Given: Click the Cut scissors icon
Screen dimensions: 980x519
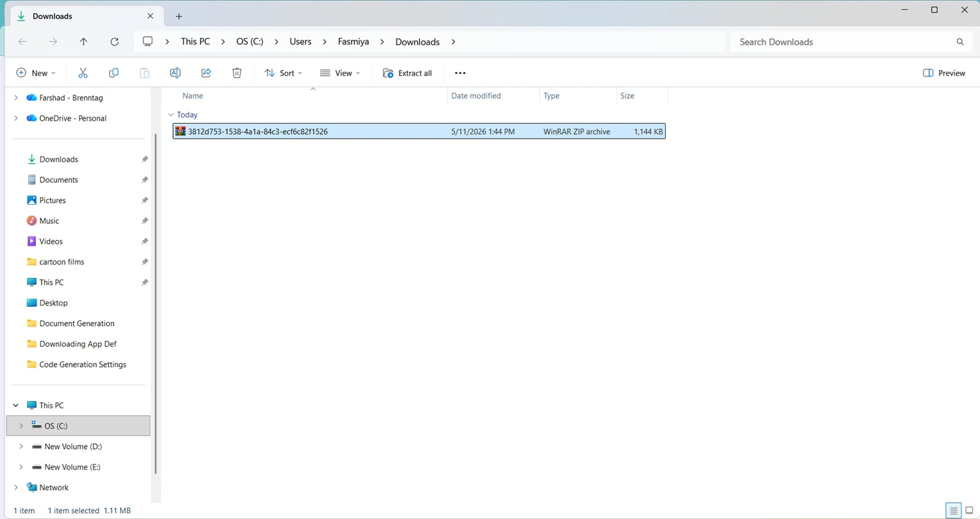Looking at the screenshot, I should (x=83, y=73).
